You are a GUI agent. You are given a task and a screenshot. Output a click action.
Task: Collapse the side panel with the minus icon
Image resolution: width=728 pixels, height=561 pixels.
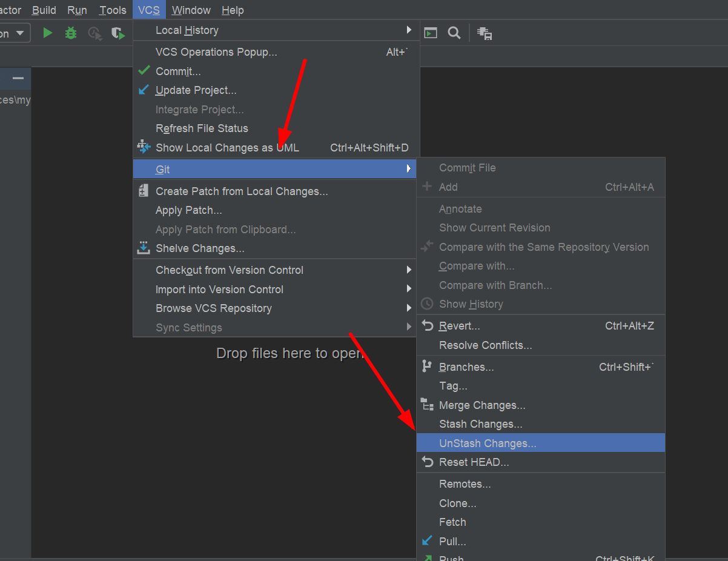tap(18, 78)
